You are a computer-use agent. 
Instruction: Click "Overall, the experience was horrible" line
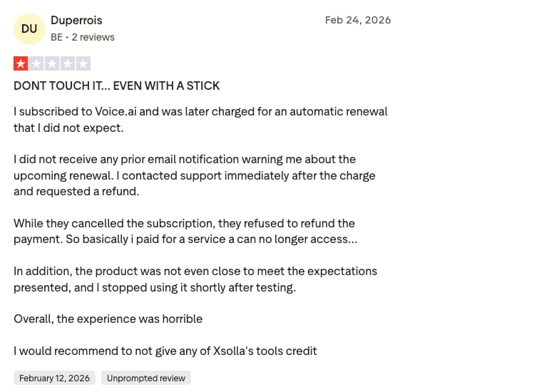108,319
